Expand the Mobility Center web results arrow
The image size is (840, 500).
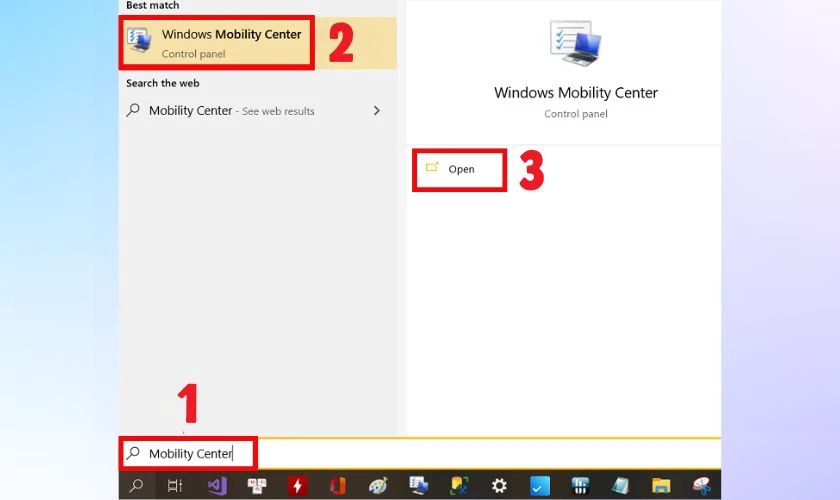(x=377, y=110)
